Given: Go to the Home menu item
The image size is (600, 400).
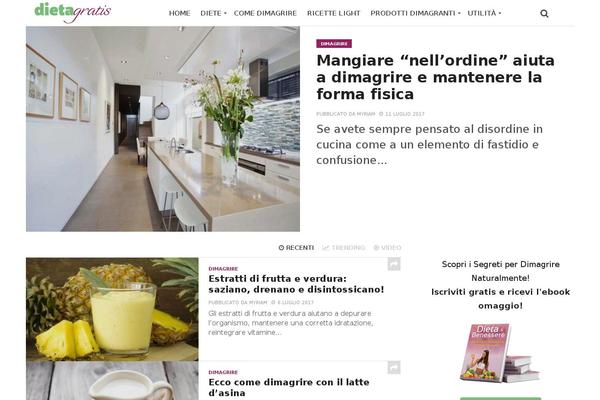Looking at the screenshot, I should 179,13.
